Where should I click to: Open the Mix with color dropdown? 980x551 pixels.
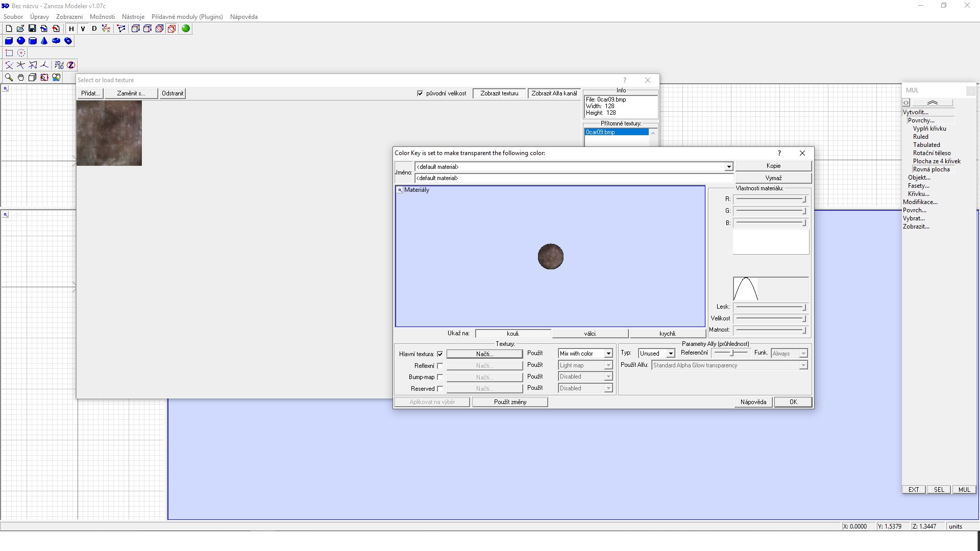click(608, 354)
